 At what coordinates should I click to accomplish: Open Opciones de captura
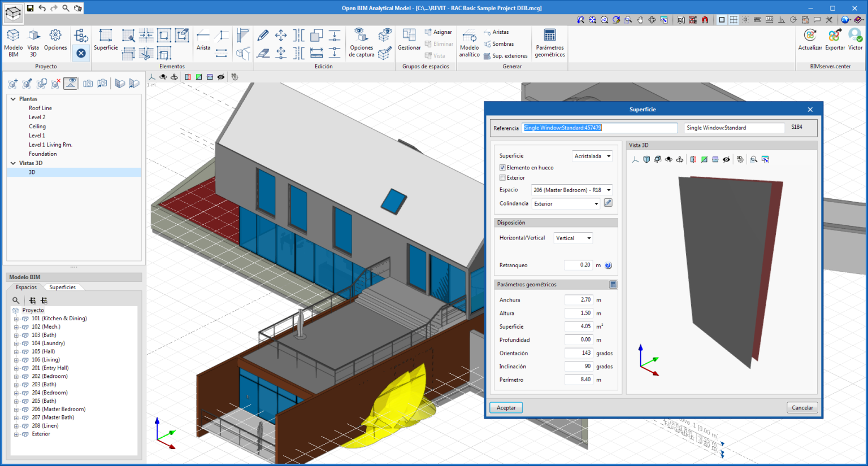pyautogui.click(x=361, y=36)
